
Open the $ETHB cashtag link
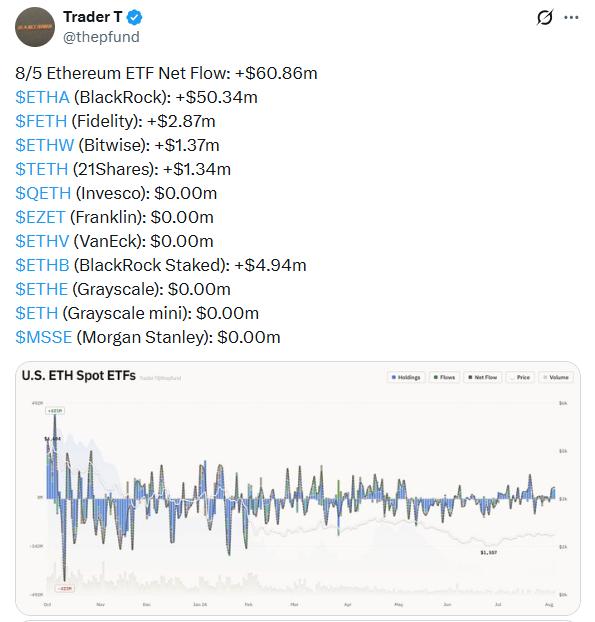tap(42, 265)
